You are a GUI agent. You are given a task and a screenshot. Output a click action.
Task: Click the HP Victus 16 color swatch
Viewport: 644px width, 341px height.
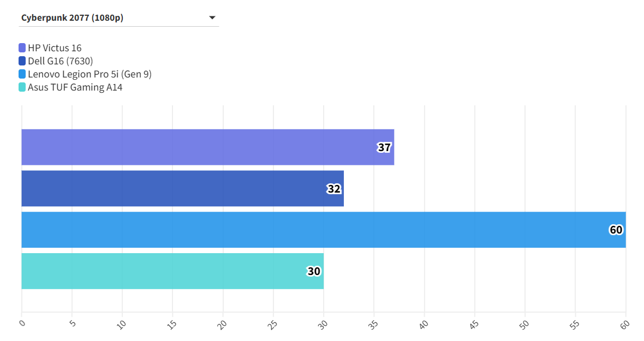click(22, 48)
